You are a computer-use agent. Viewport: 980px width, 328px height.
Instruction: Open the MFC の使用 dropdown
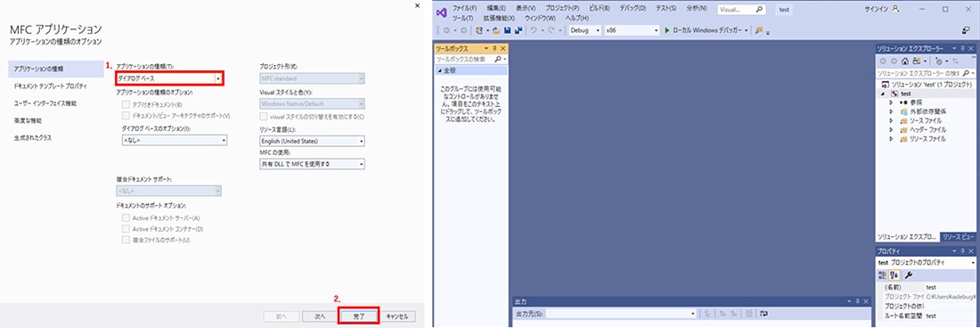(x=313, y=164)
